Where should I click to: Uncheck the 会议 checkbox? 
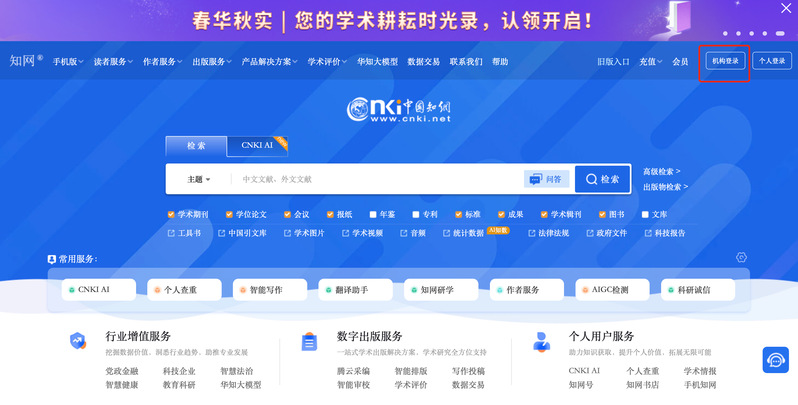tap(287, 215)
